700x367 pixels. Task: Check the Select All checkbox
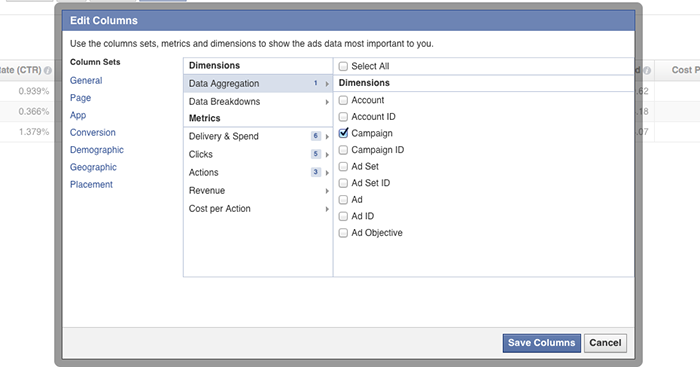[343, 67]
